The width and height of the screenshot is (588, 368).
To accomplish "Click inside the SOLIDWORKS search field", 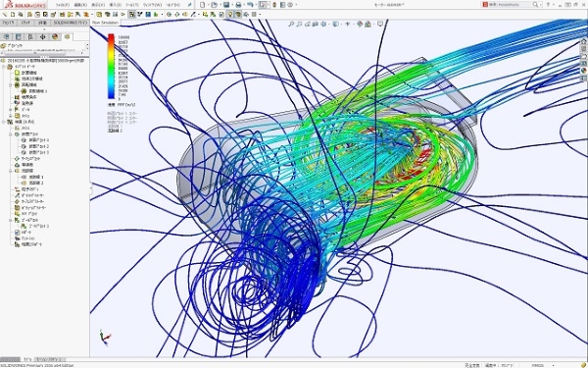I will click(513, 5).
